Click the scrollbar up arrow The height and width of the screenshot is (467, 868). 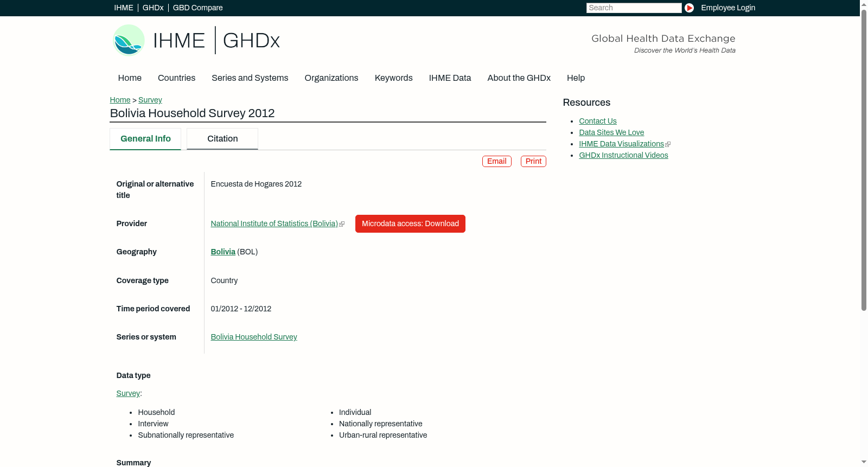(x=864, y=4)
